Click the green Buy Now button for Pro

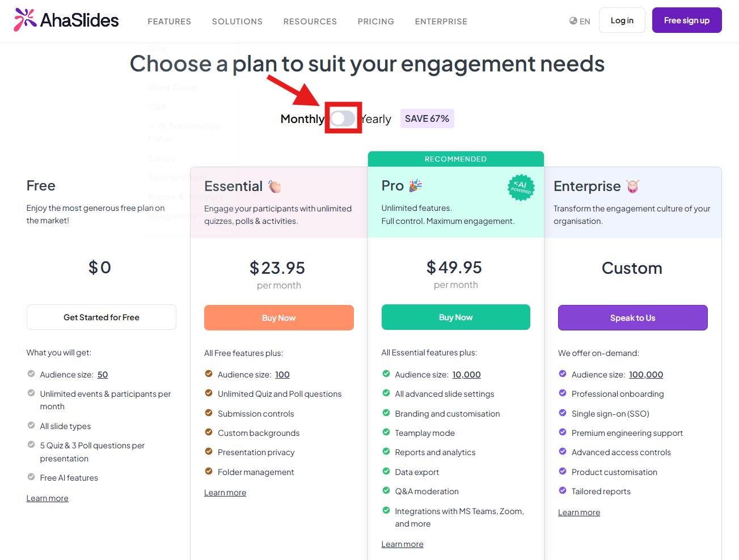(x=456, y=317)
